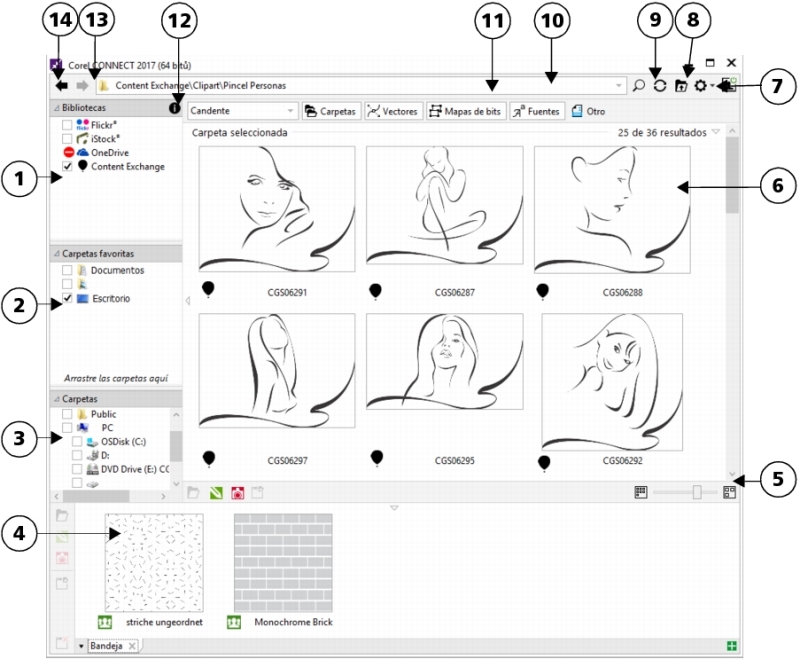Collapse the Carpetas favoritas panel
Viewport: 800px width, 659px height.
pyautogui.click(x=56, y=254)
